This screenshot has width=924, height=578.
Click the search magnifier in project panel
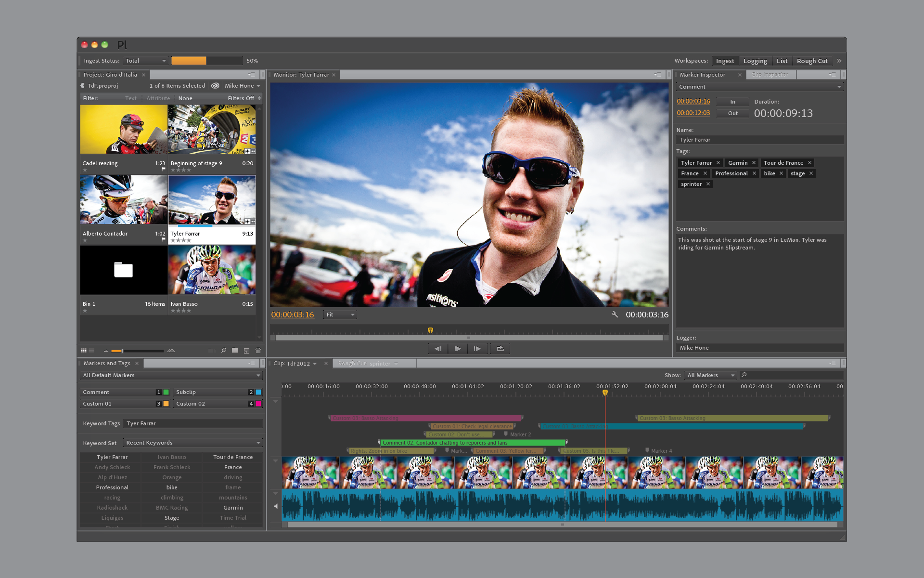(224, 351)
